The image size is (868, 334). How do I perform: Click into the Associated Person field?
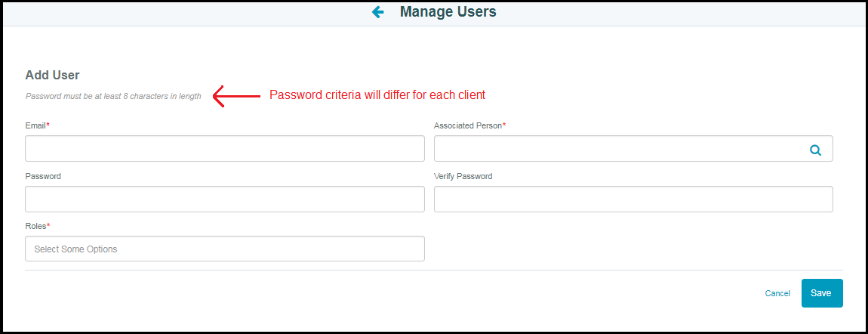tap(633, 148)
